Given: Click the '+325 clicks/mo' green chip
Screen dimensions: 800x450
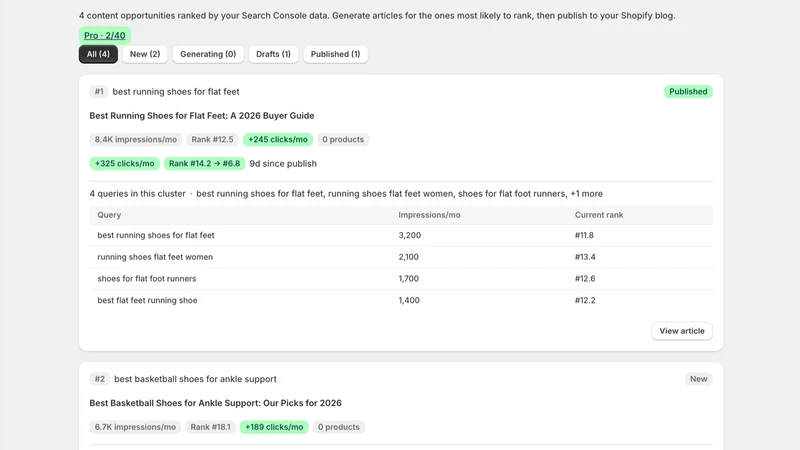Looking at the screenshot, I should click(124, 163).
